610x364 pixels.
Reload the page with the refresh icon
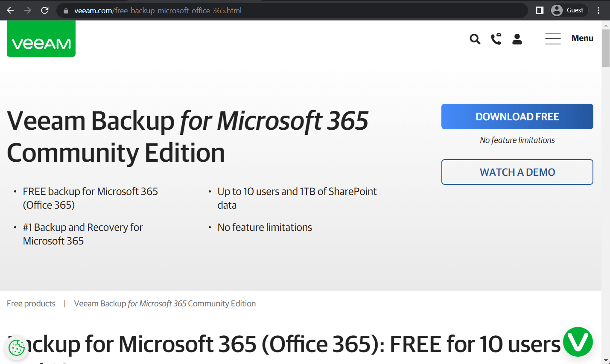(44, 10)
